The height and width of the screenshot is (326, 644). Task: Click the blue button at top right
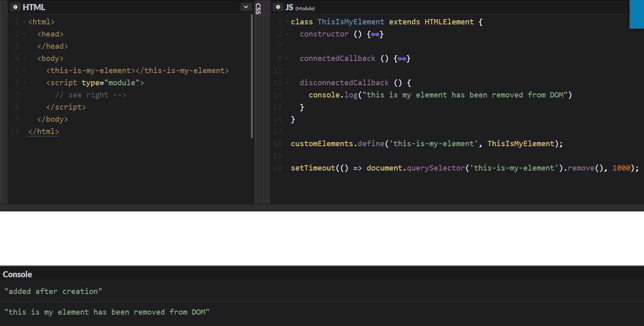pyautogui.click(x=637, y=14)
